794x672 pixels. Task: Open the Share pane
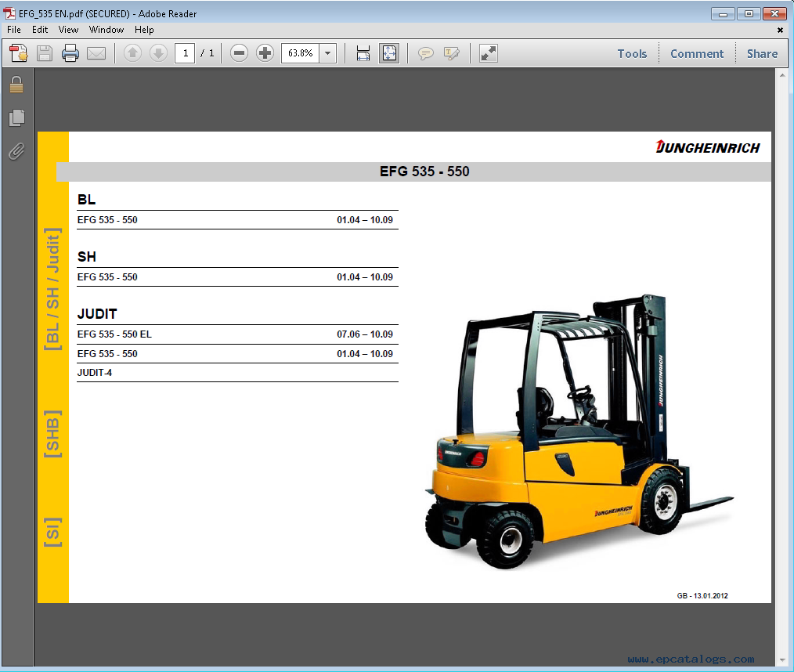[x=762, y=54]
